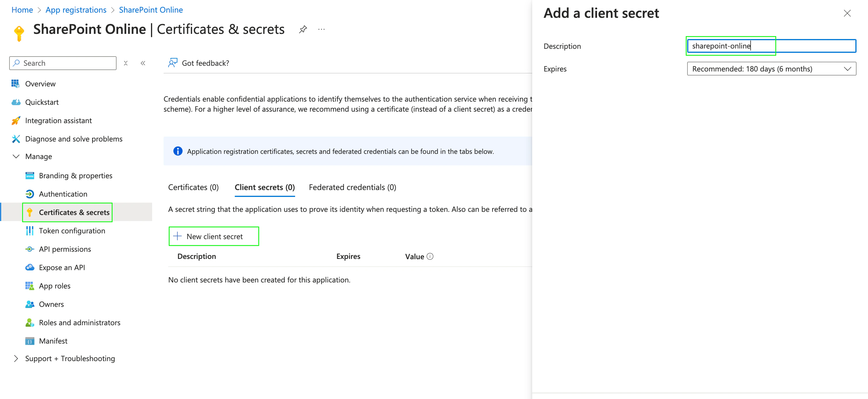Open the ellipsis more options menu
The height and width of the screenshot is (399, 868).
pyautogui.click(x=321, y=29)
